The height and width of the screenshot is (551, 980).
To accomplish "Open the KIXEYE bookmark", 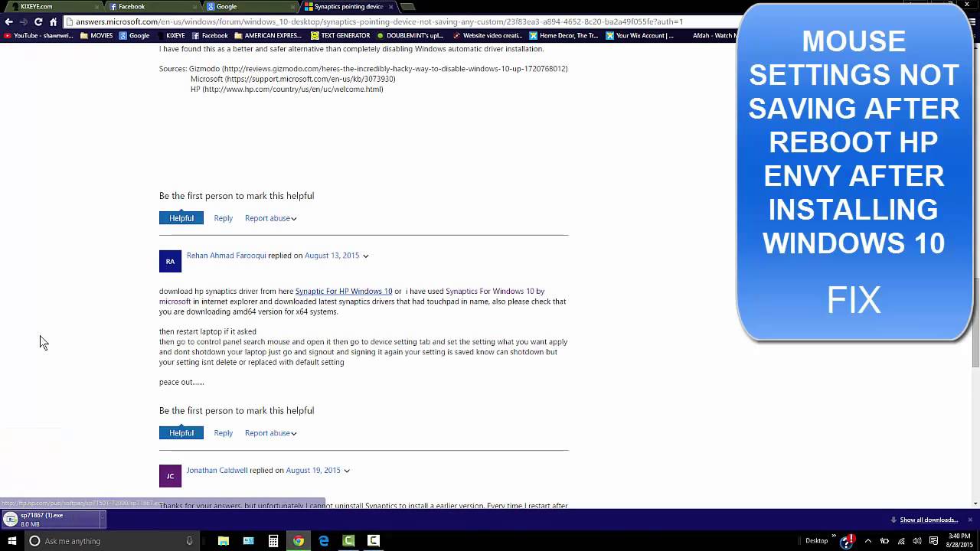I will click(170, 35).
